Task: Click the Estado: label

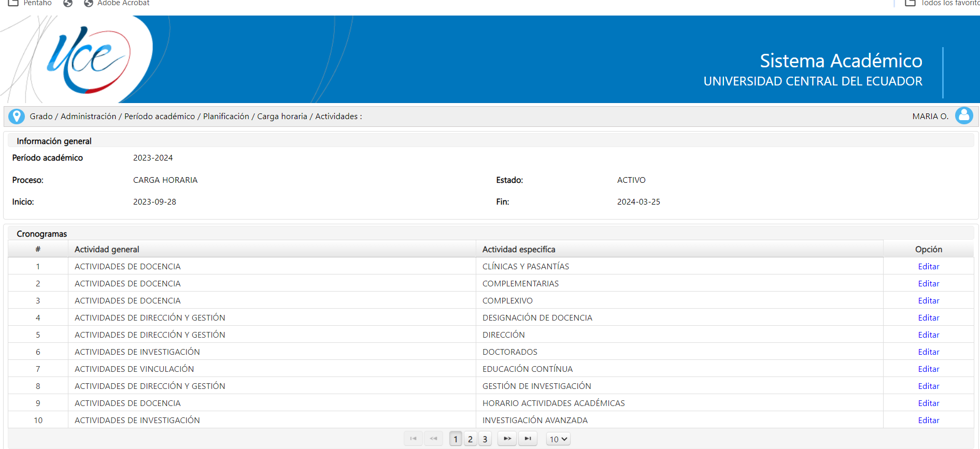Action: pos(509,180)
